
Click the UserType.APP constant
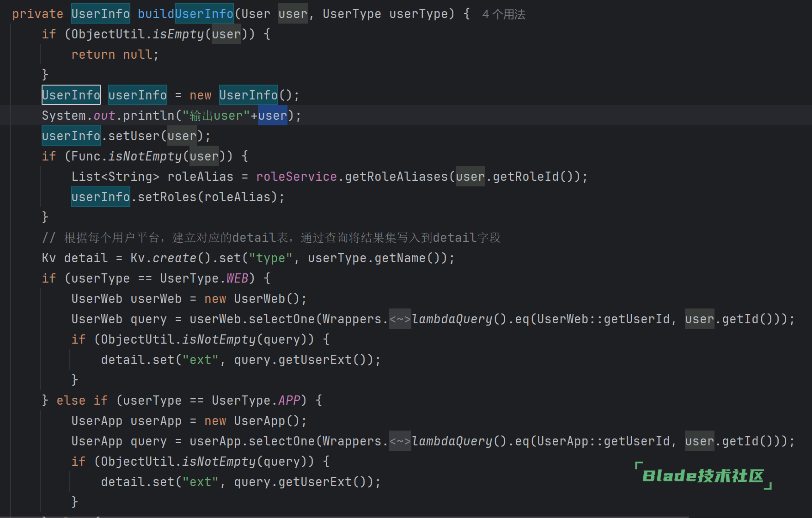(289, 401)
